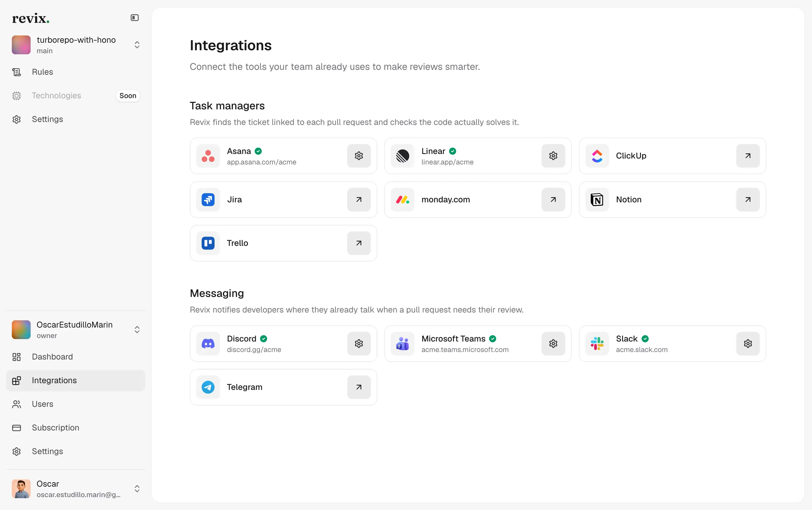812x510 pixels.
Task: Select Integrations in the sidebar
Action: pyautogui.click(x=75, y=380)
